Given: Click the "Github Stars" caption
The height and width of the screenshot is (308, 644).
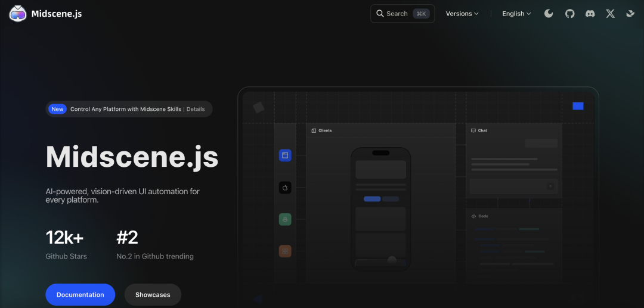Looking at the screenshot, I should click(x=66, y=256).
